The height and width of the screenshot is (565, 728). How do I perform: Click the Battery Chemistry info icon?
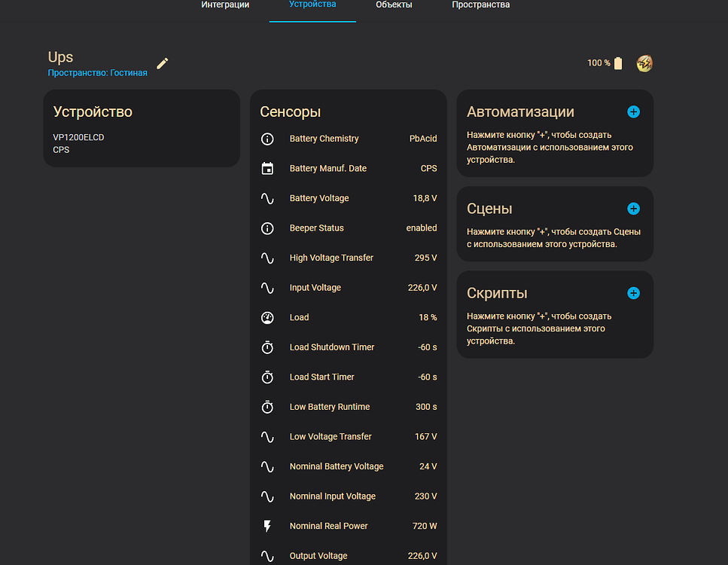(267, 139)
